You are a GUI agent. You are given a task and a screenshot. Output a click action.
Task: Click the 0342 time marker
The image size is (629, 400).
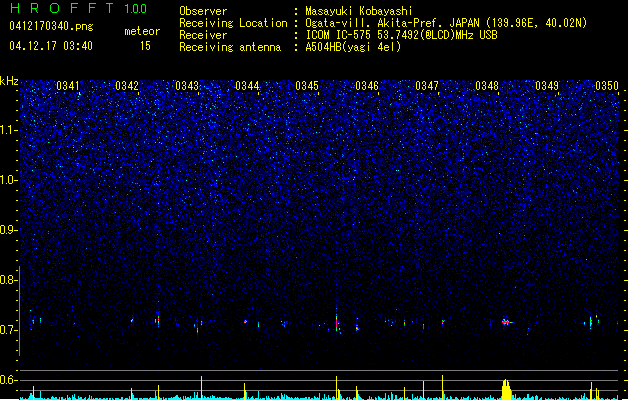(x=127, y=86)
